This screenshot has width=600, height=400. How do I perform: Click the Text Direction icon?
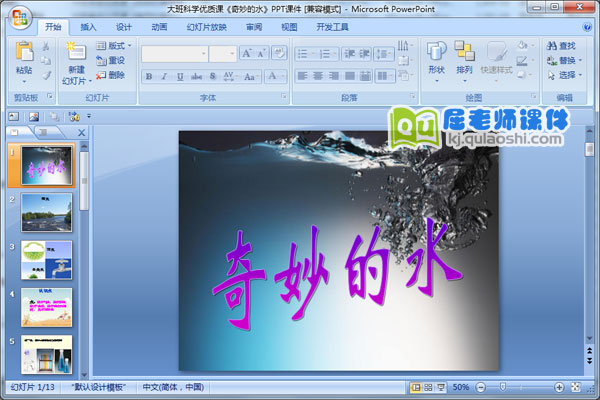click(x=404, y=46)
